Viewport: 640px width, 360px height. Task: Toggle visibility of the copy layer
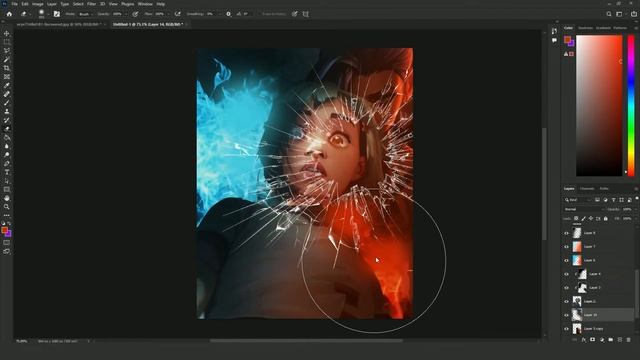click(566, 329)
